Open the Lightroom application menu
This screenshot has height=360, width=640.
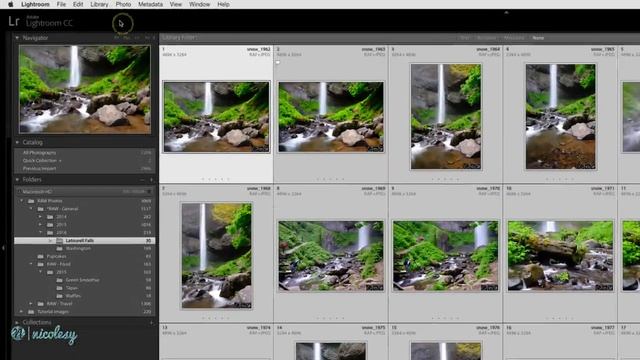click(x=35, y=4)
